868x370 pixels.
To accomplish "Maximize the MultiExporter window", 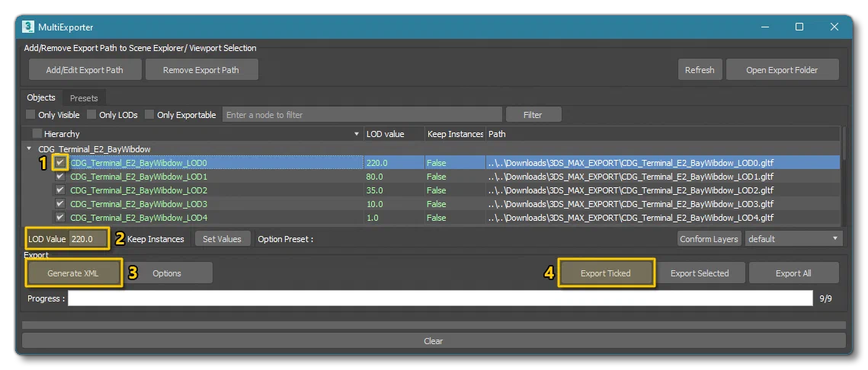I will 799,27.
